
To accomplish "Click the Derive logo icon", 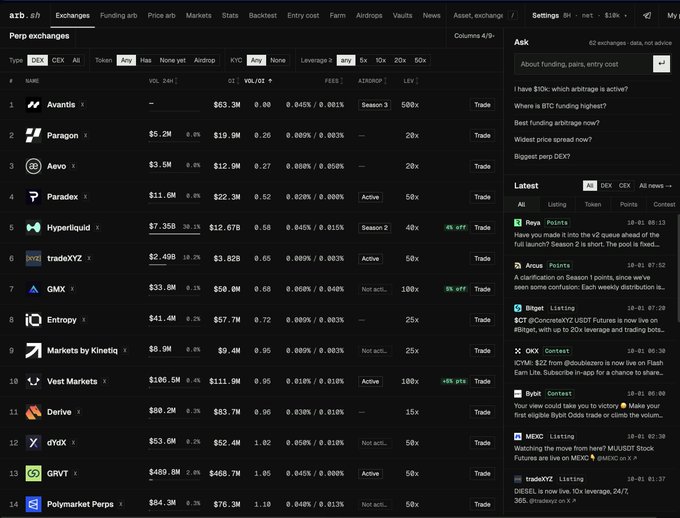I will point(33,412).
